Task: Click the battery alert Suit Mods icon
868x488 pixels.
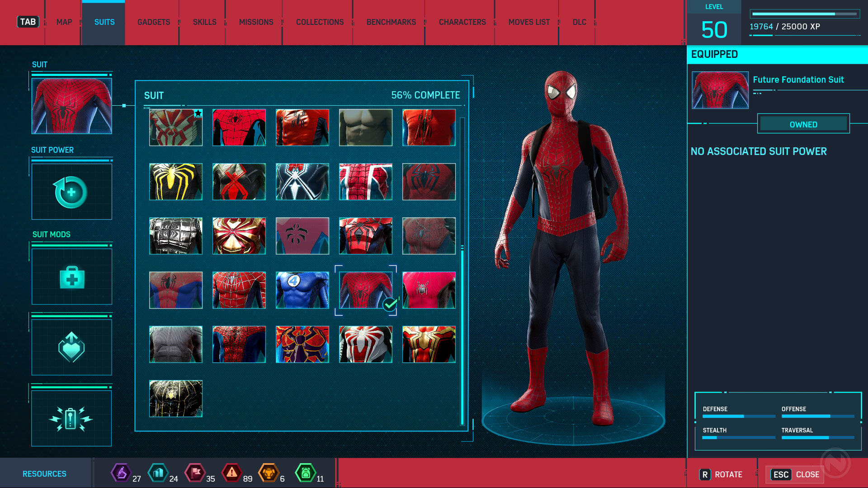Action: [71, 418]
